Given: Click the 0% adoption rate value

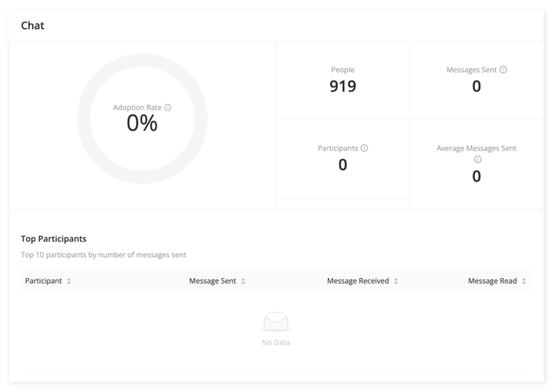Looking at the screenshot, I should [142, 123].
